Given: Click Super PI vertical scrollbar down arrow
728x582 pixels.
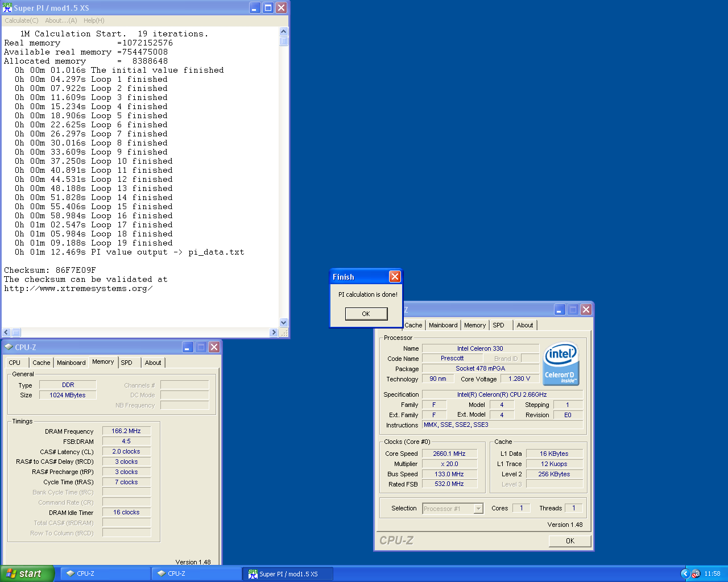Looking at the screenshot, I should pyautogui.click(x=283, y=322).
